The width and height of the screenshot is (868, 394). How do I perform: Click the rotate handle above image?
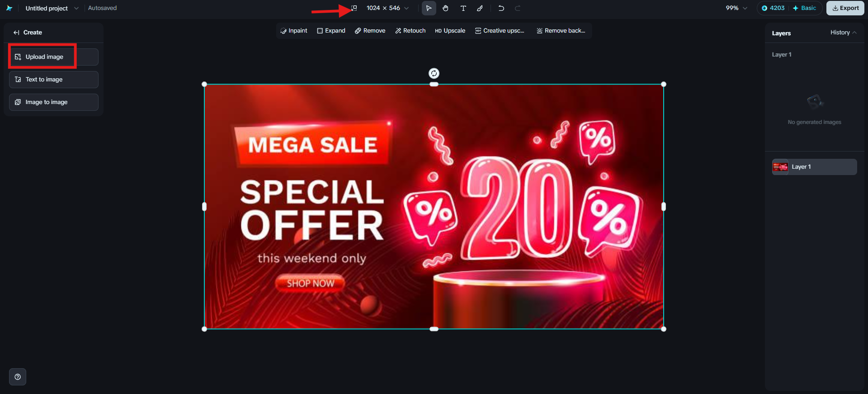click(434, 73)
